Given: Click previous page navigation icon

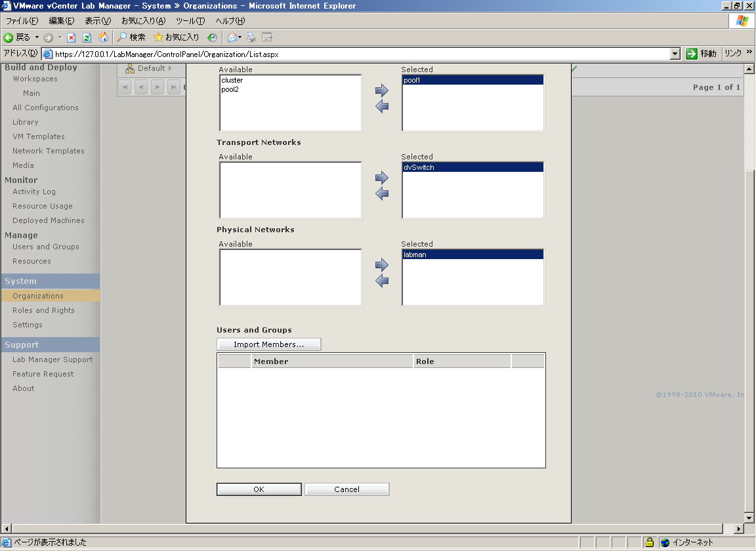Looking at the screenshot, I should tap(141, 87).
